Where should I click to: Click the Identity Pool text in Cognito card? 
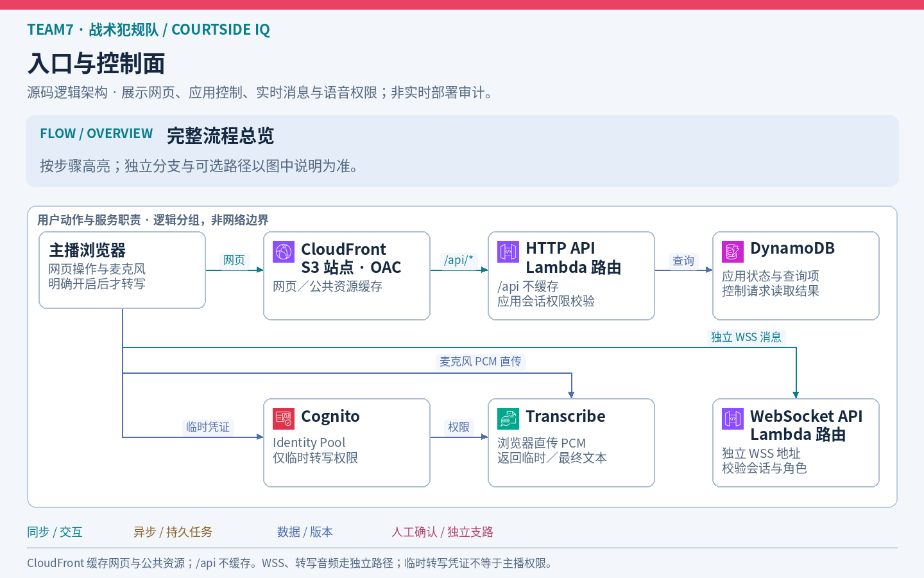309,442
